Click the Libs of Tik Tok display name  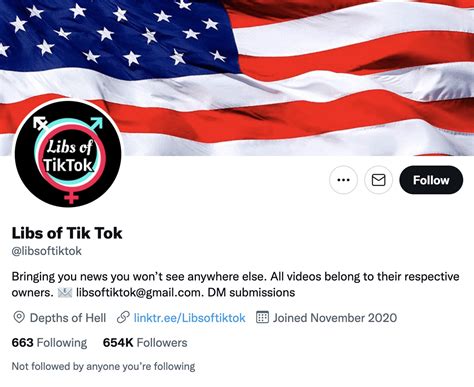(67, 233)
